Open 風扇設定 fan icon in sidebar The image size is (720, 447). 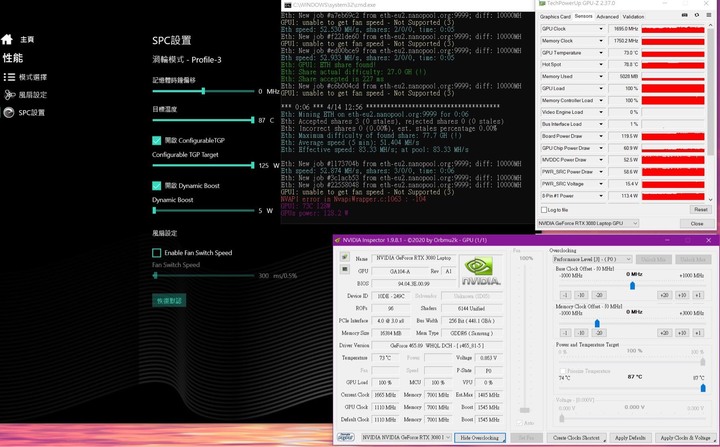coord(9,95)
